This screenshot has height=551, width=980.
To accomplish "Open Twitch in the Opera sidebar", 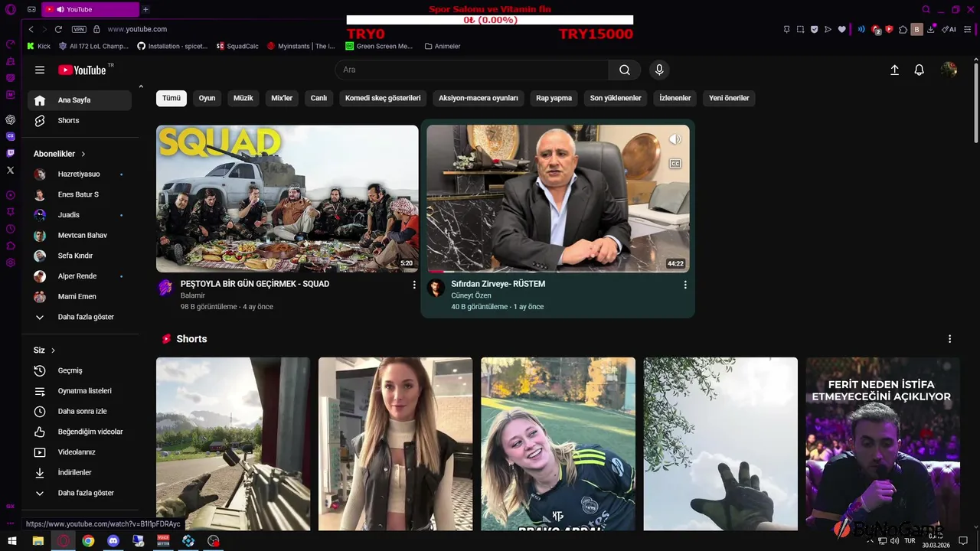I will point(10,153).
